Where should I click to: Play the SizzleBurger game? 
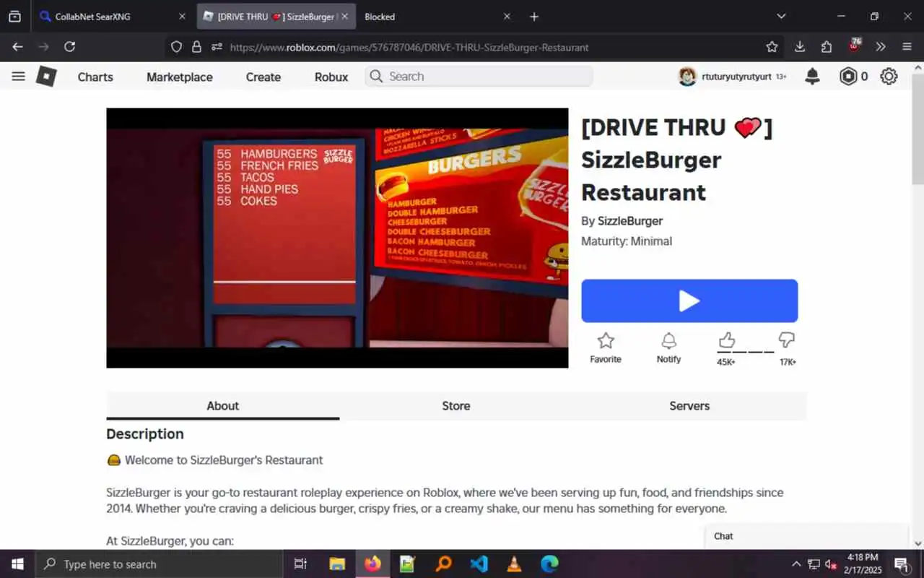pyautogui.click(x=689, y=301)
